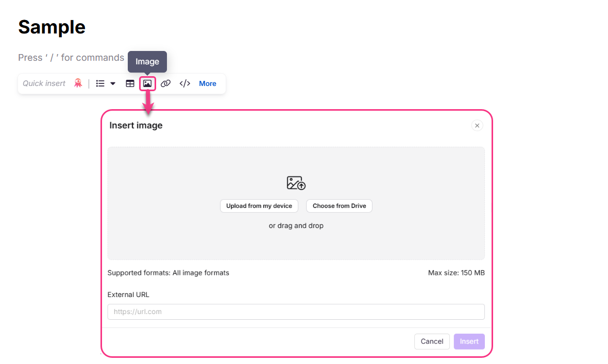Focus the External URL input field
The image size is (608, 364).
[x=296, y=311]
